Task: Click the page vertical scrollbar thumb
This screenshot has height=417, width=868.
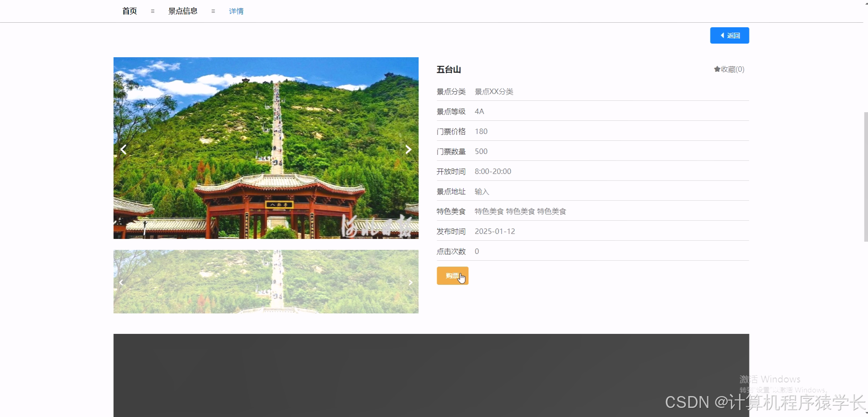Action: [x=865, y=177]
